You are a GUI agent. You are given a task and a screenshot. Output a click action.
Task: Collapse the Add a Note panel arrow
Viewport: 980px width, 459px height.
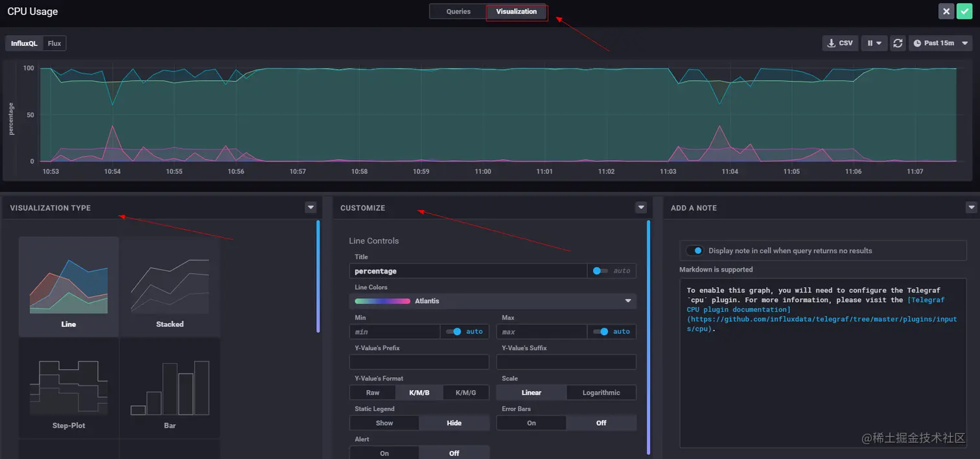[x=971, y=207]
